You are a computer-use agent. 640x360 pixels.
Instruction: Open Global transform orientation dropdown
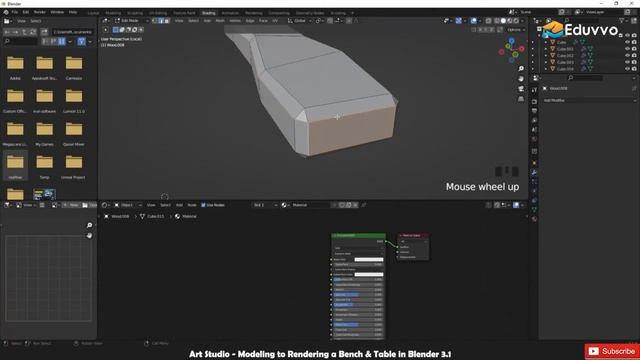299,21
